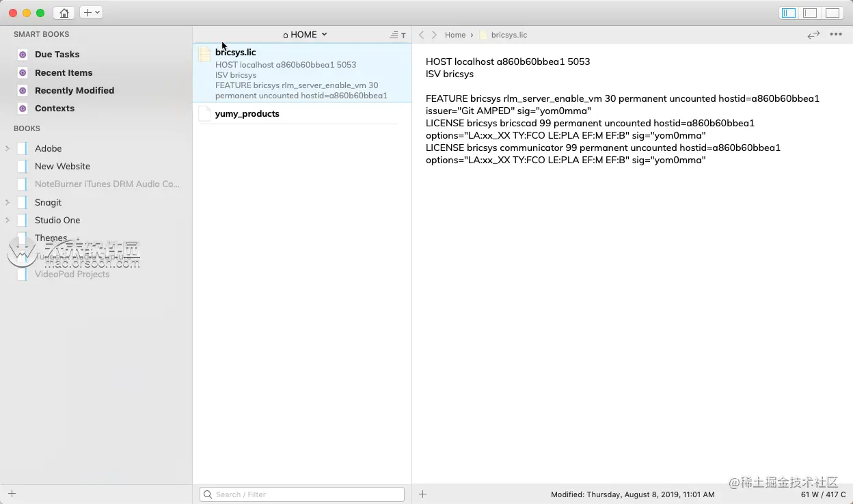Click the LICENSE bricsys communicator line
Screen dimensions: 853x504
coord(603,148)
